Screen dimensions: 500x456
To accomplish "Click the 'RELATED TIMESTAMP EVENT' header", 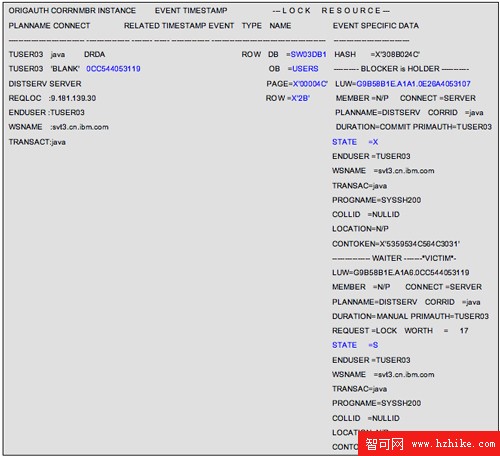I will tap(179, 26).
